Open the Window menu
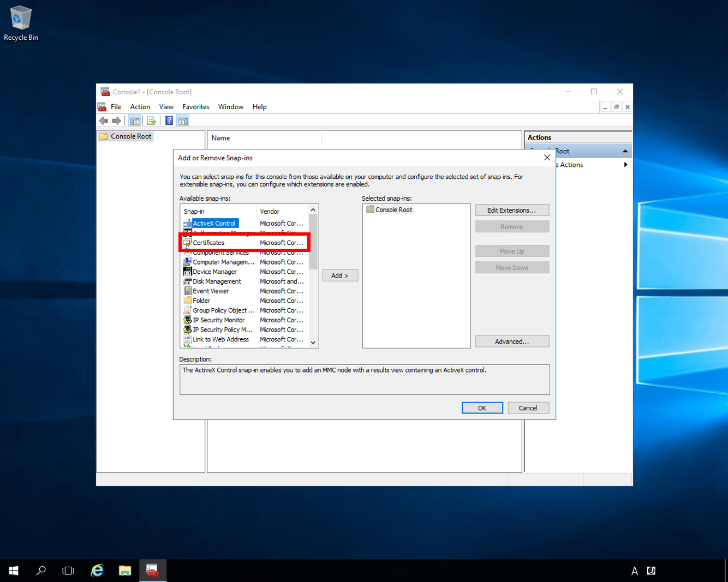Viewport: 728px width, 582px height. [231, 107]
